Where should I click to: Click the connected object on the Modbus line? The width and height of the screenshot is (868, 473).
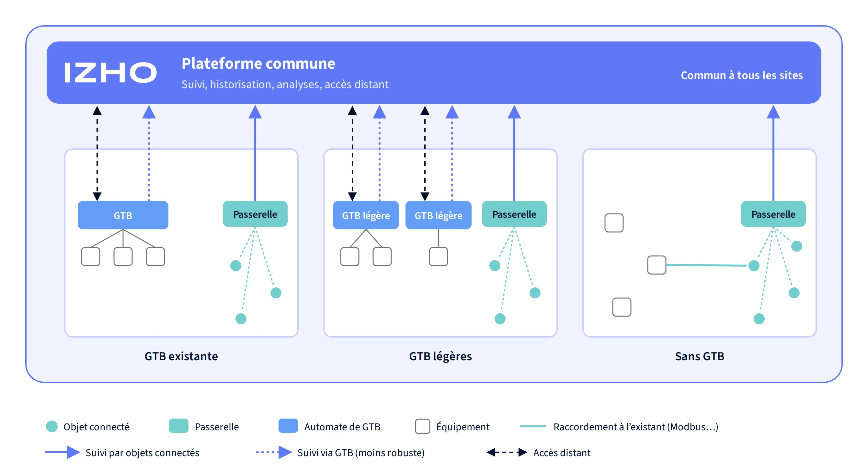[x=754, y=266]
